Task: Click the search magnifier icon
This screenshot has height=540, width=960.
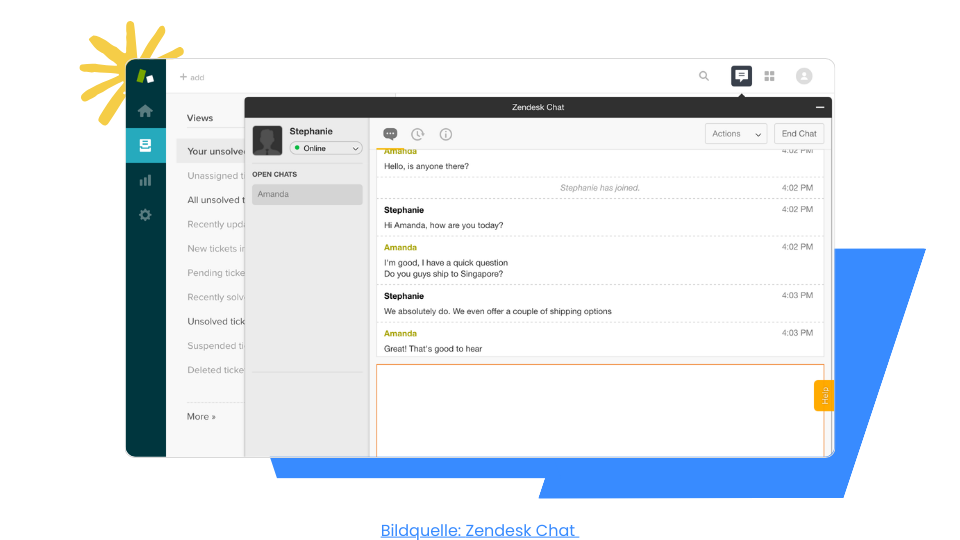Action: pos(704,76)
